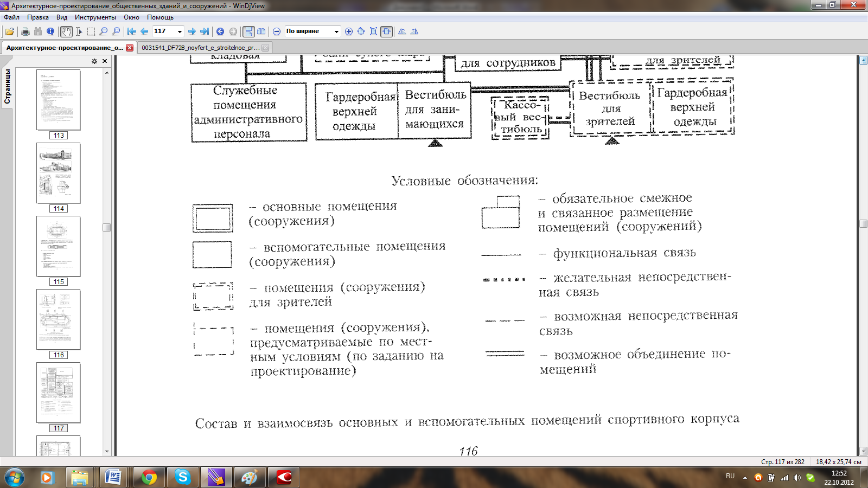868x488 pixels.
Task: Click the thumbnail panel scroll-down arrow
Action: point(107,451)
